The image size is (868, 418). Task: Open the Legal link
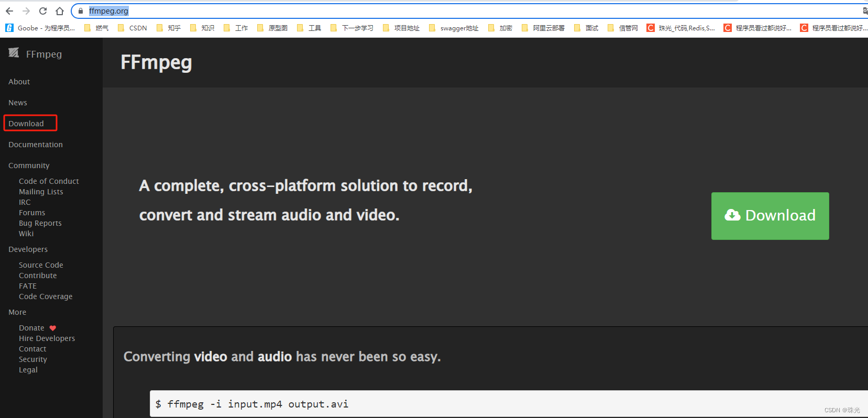pyautogui.click(x=28, y=370)
